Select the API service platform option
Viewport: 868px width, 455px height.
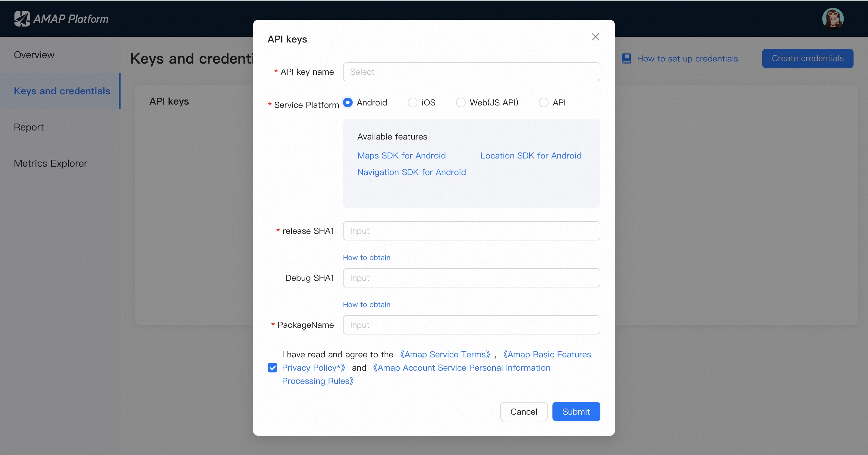(x=543, y=102)
